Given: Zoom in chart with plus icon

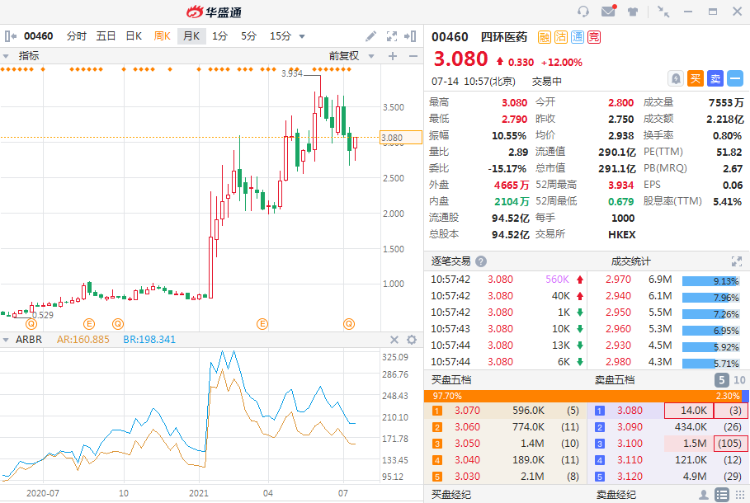Looking at the screenshot, I should pyautogui.click(x=393, y=56).
